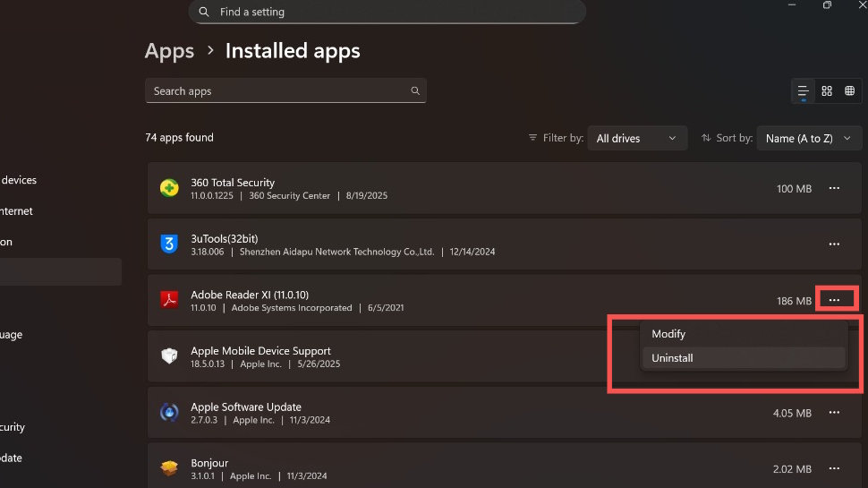Click the 74 apps found label
The height and width of the screenshot is (488, 868).
[x=179, y=137]
